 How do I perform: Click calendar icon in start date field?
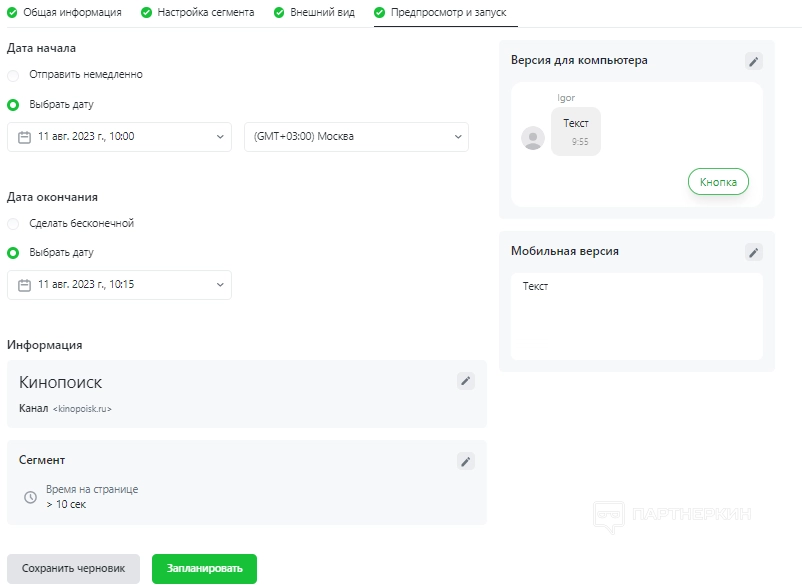click(25, 137)
